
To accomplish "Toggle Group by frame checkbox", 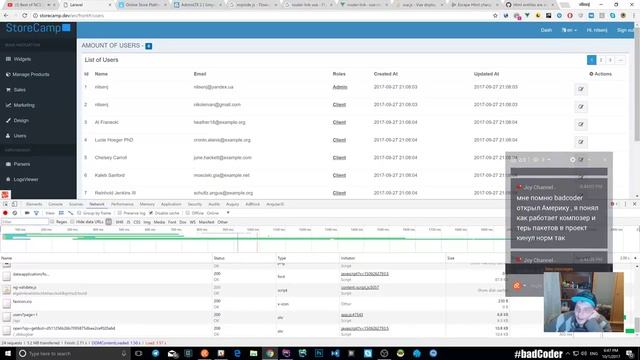I will [79, 213].
